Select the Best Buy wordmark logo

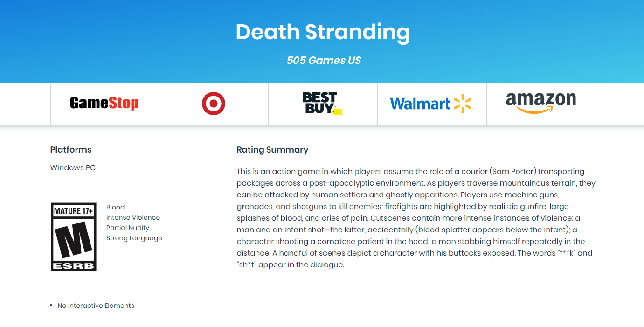(319, 102)
